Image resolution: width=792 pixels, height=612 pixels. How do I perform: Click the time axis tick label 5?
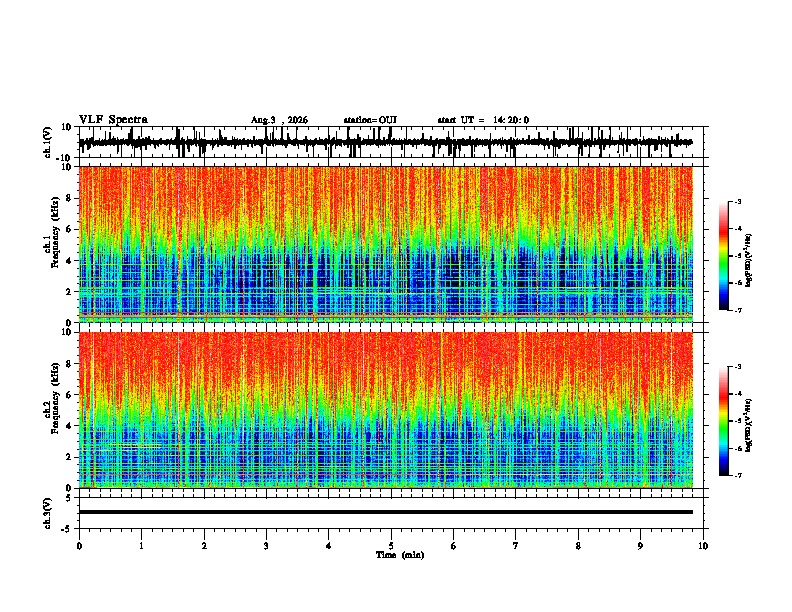point(391,545)
